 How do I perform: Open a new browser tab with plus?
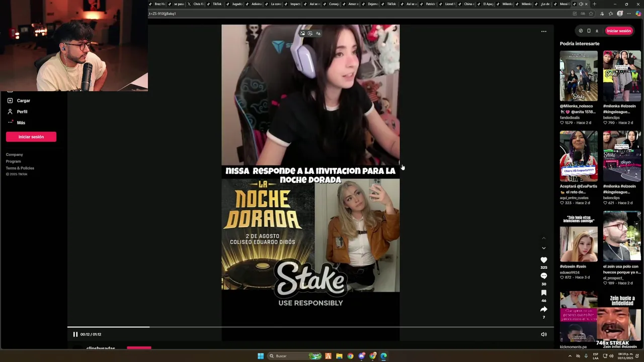pos(594,4)
